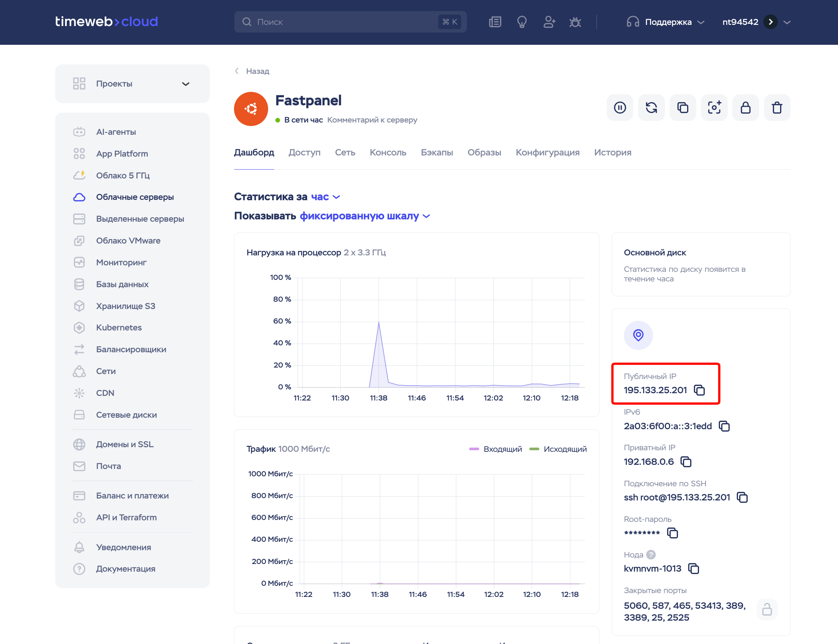Open Kubernetes in sidebar
Viewport: 838px width, 644px height.
132,328
